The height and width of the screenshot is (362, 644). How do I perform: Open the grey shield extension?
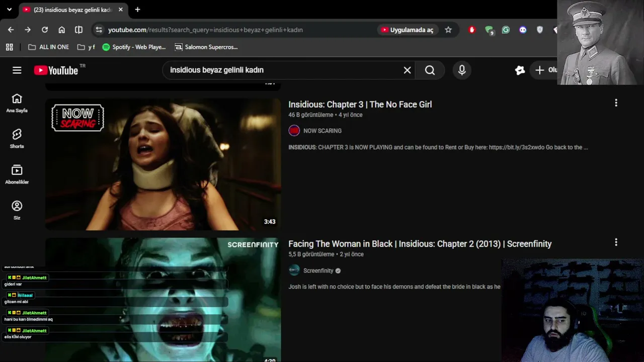[x=540, y=30]
